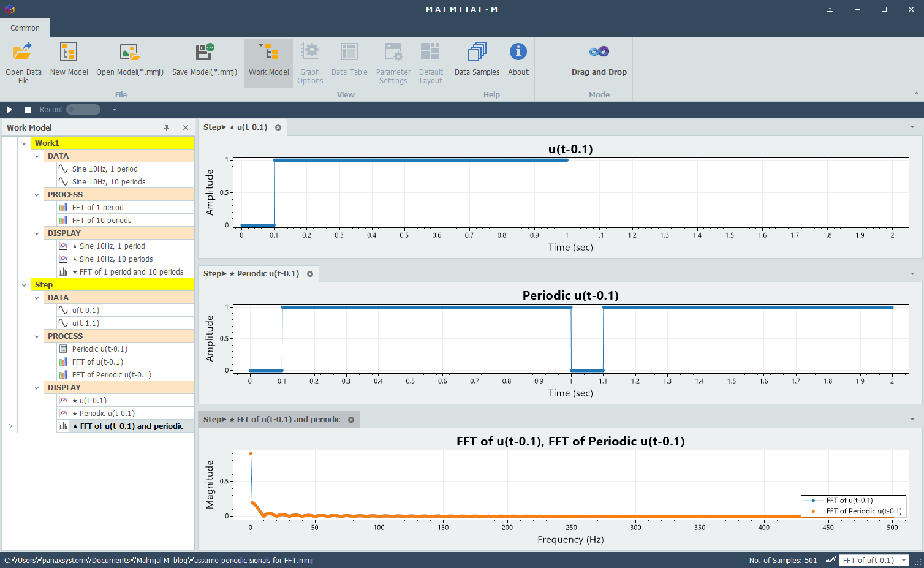Select ★ Periodic u(t-0.1) display item
This screenshot has height=568, width=924.
pyautogui.click(x=125, y=414)
